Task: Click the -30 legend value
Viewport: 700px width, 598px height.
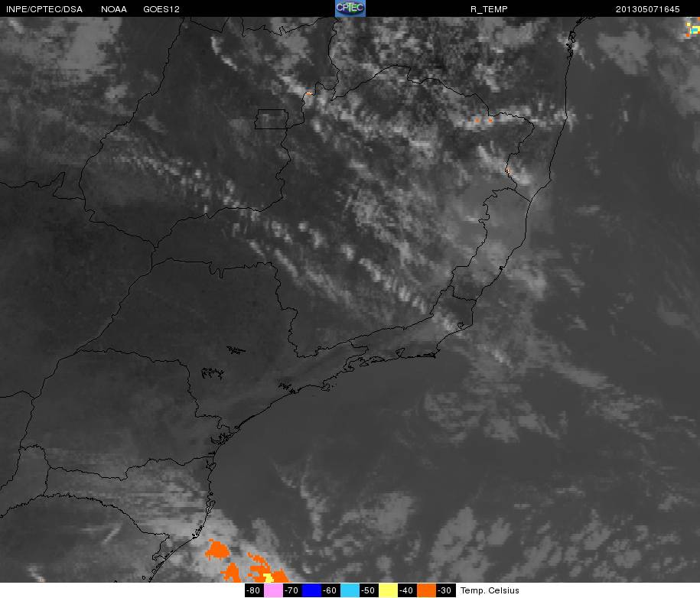Action: pos(445,590)
